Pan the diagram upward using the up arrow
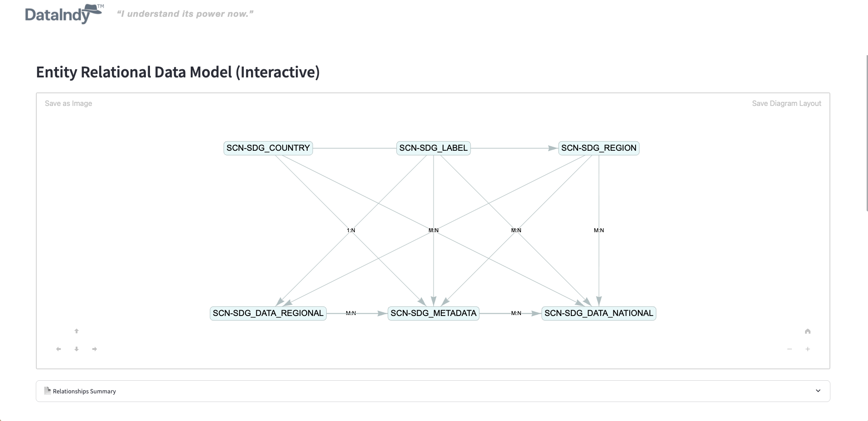This screenshot has width=868, height=421. (77, 331)
